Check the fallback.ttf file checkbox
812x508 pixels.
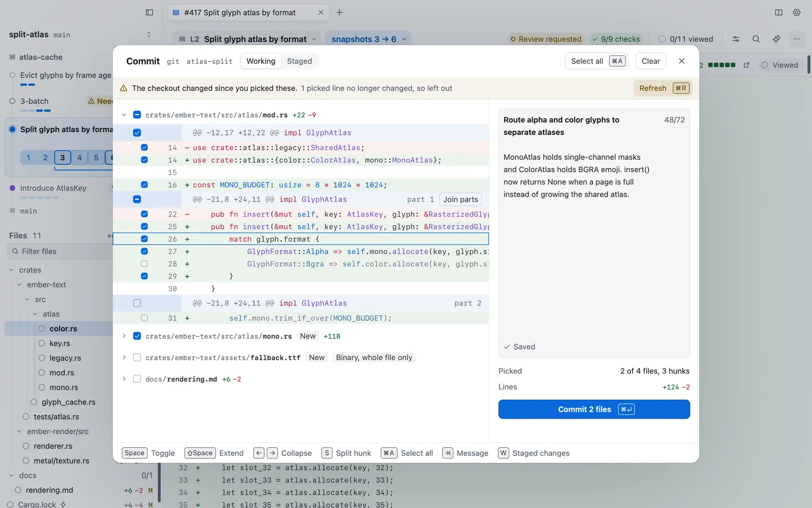[x=137, y=357]
